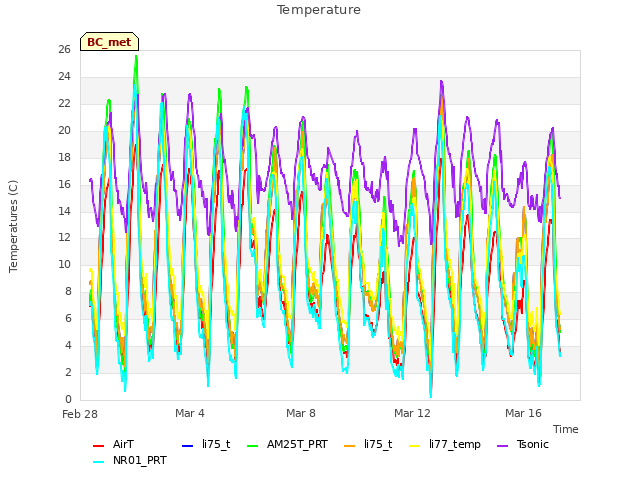Click the blue li75_t legend swatch

(x=187, y=446)
